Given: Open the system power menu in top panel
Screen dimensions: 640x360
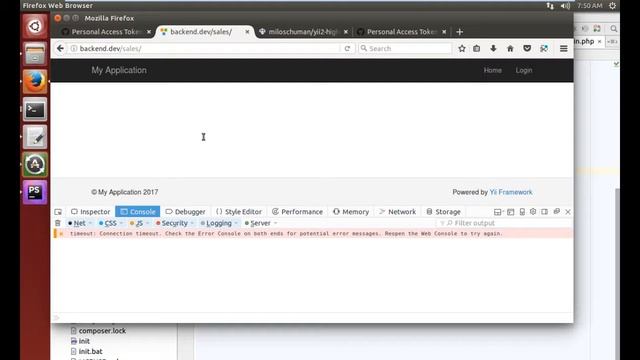Looking at the screenshot, I should click(x=612, y=6).
